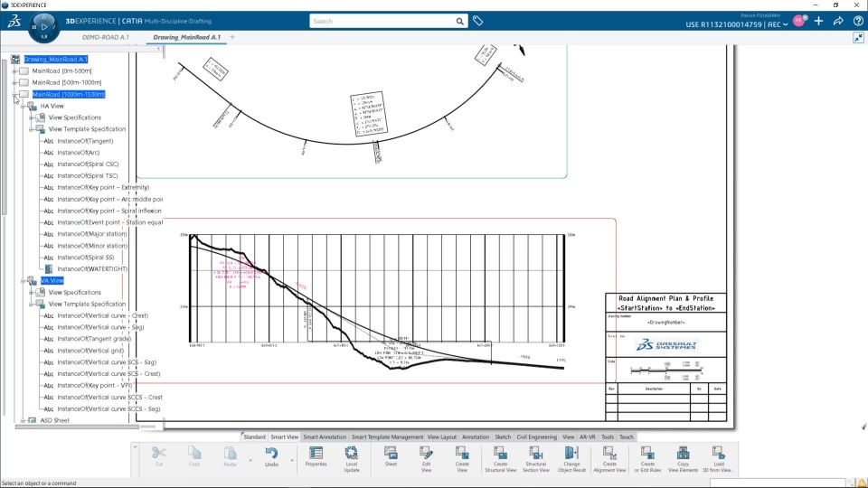Select Drawing_MainRoad A.1 root node
The image size is (868, 488).
point(55,60)
